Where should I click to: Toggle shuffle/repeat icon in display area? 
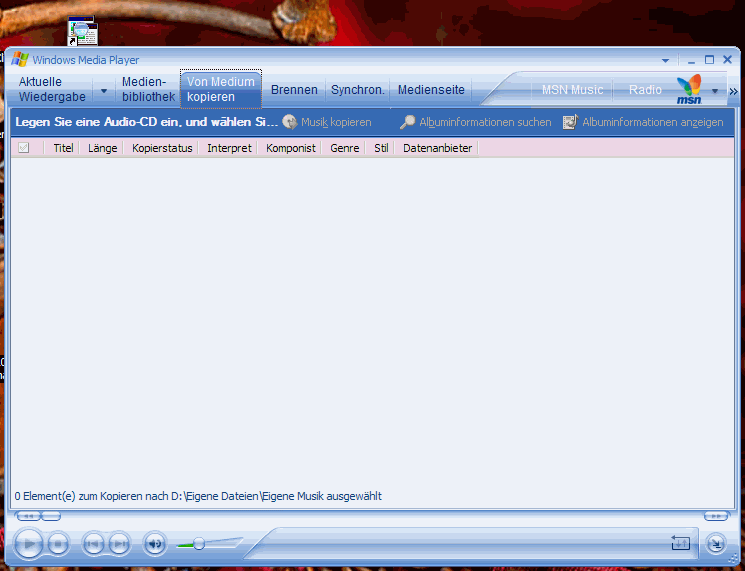point(680,542)
